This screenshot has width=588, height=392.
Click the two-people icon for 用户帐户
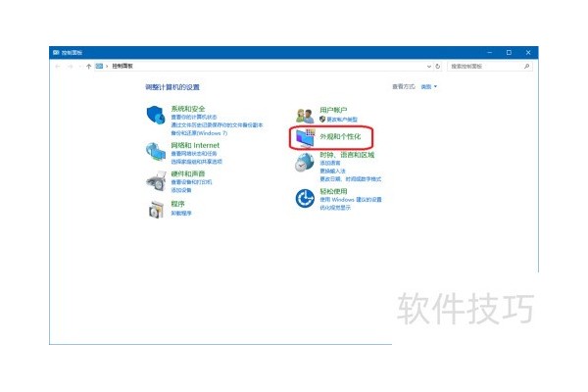click(x=305, y=116)
